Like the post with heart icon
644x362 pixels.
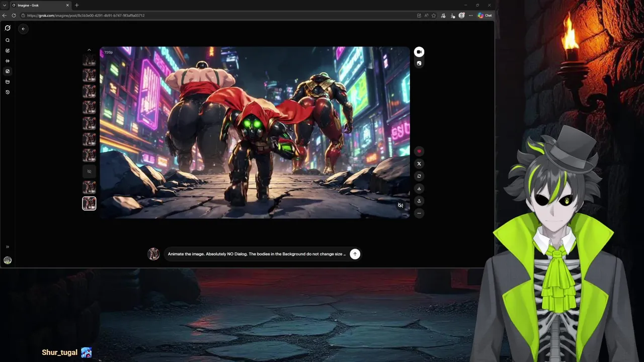pos(419,151)
